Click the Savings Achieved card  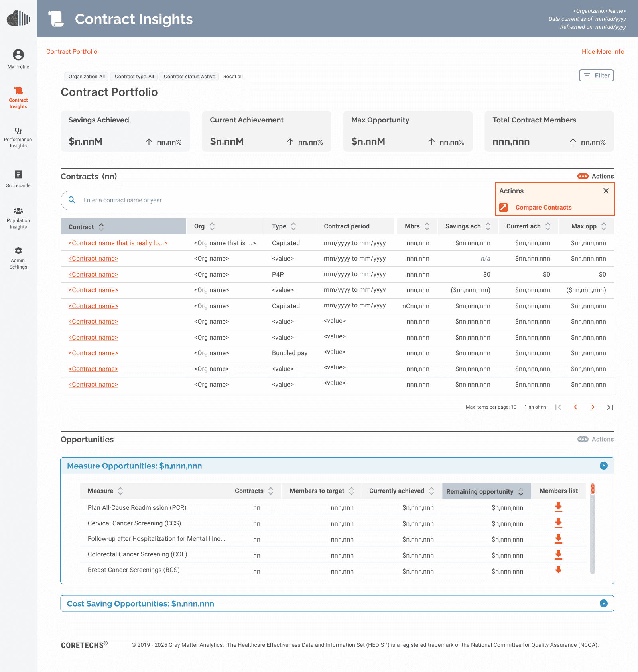[x=125, y=131]
